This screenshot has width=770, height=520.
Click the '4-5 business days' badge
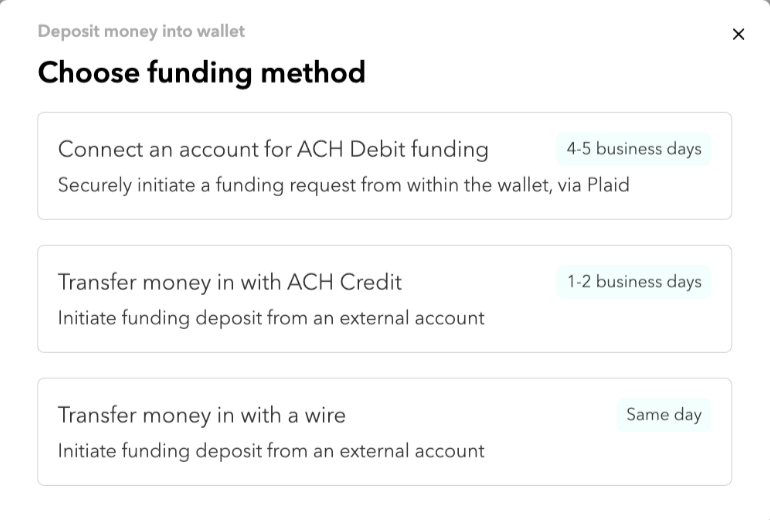(x=634, y=149)
